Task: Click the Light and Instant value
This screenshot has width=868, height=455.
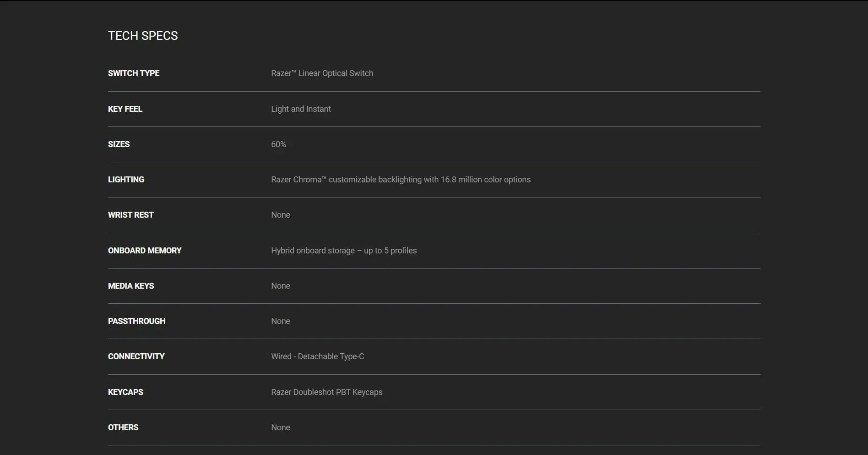Action: click(301, 109)
